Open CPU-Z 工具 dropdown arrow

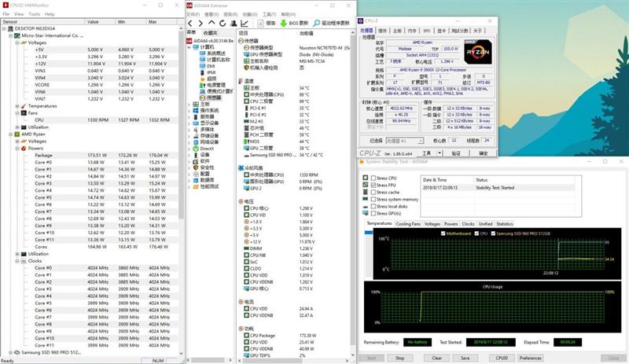coord(440,153)
